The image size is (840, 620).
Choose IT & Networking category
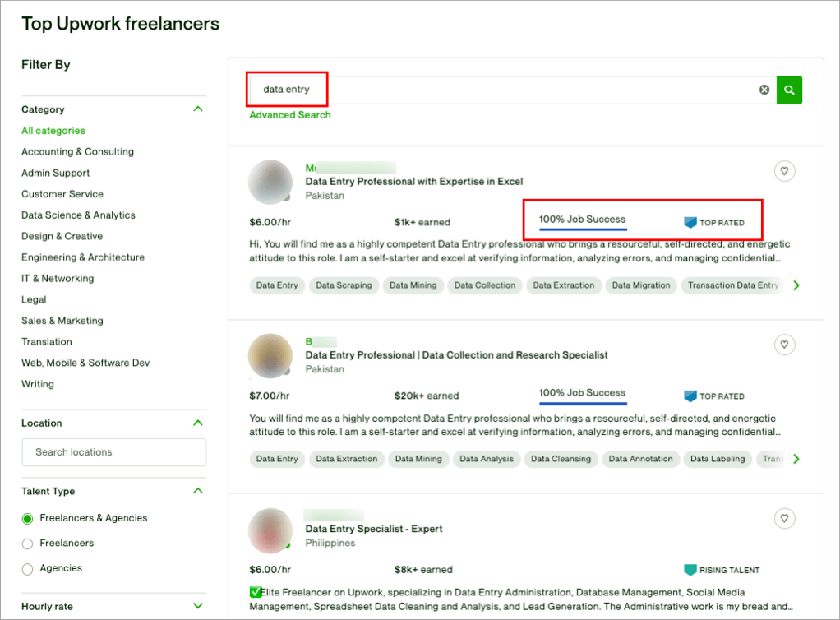[58, 279]
